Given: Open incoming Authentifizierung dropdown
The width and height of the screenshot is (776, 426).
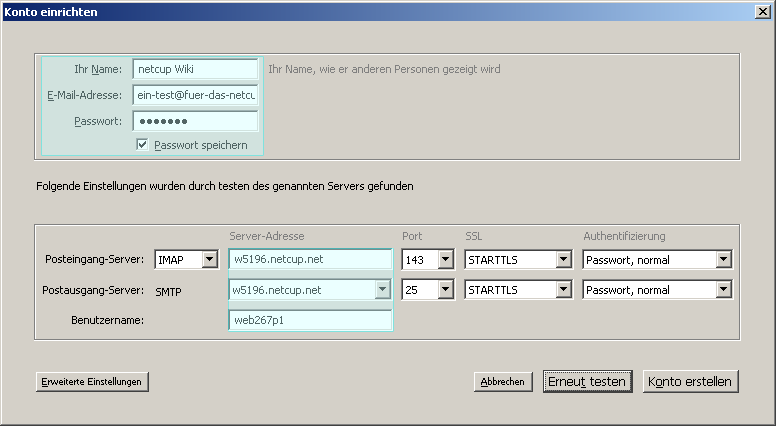Looking at the screenshot, I should click(x=723, y=260).
